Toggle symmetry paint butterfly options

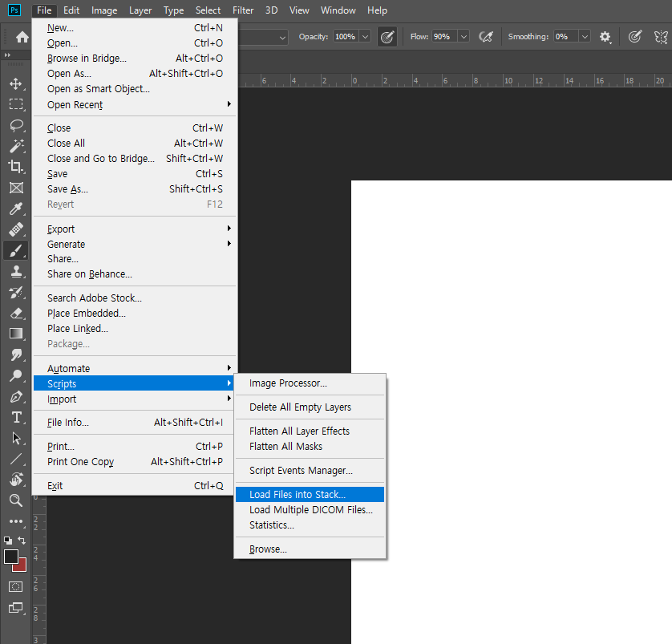pyautogui.click(x=661, y=37)
